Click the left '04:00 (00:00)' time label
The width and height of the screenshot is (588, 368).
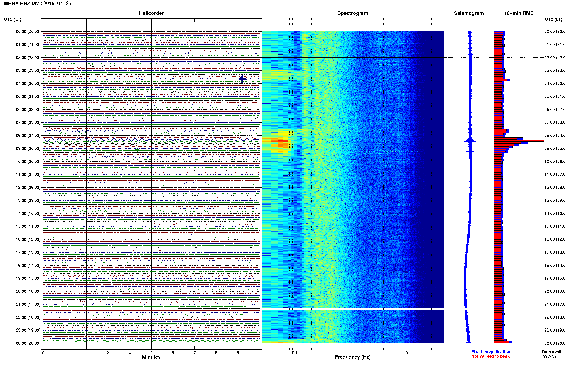point(28,83)
